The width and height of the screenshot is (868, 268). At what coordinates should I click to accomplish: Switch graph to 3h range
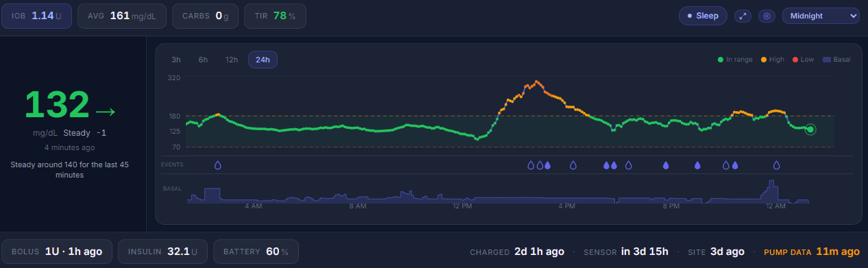point(176,60)
